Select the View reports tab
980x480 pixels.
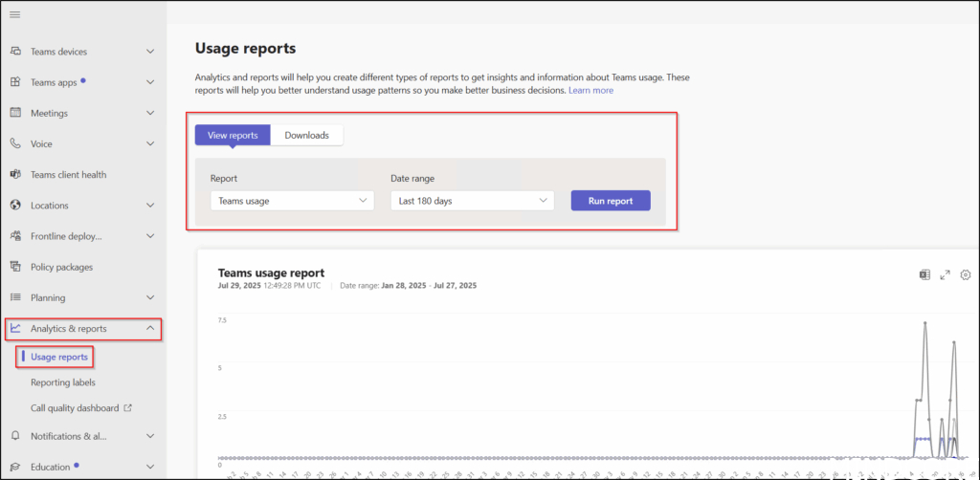233,136
